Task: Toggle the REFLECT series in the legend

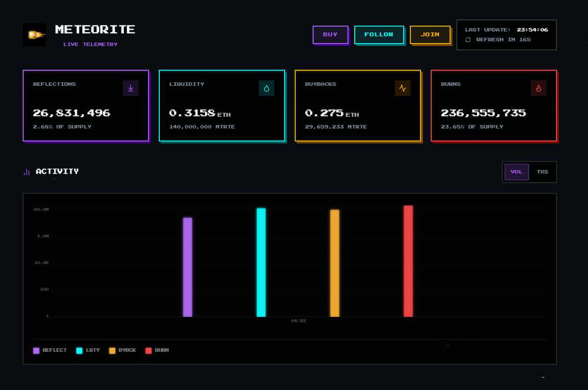Action: tap(49, 350)
